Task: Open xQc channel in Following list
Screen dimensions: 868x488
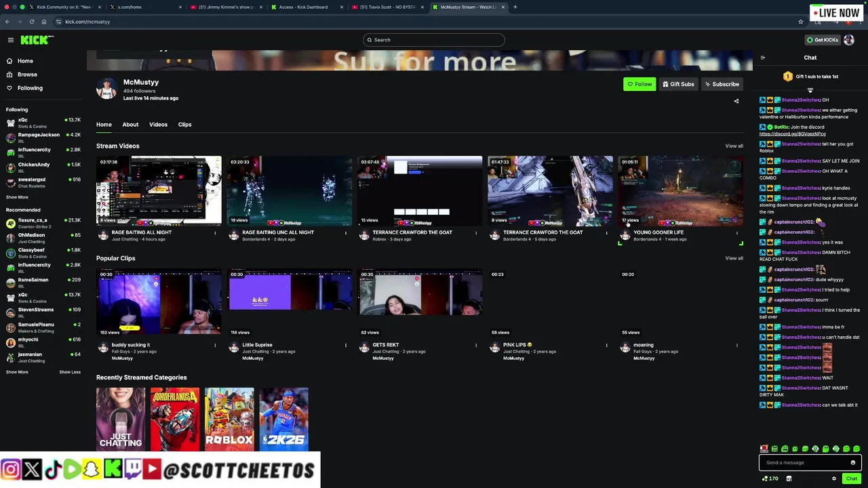Action: point(43,123)
